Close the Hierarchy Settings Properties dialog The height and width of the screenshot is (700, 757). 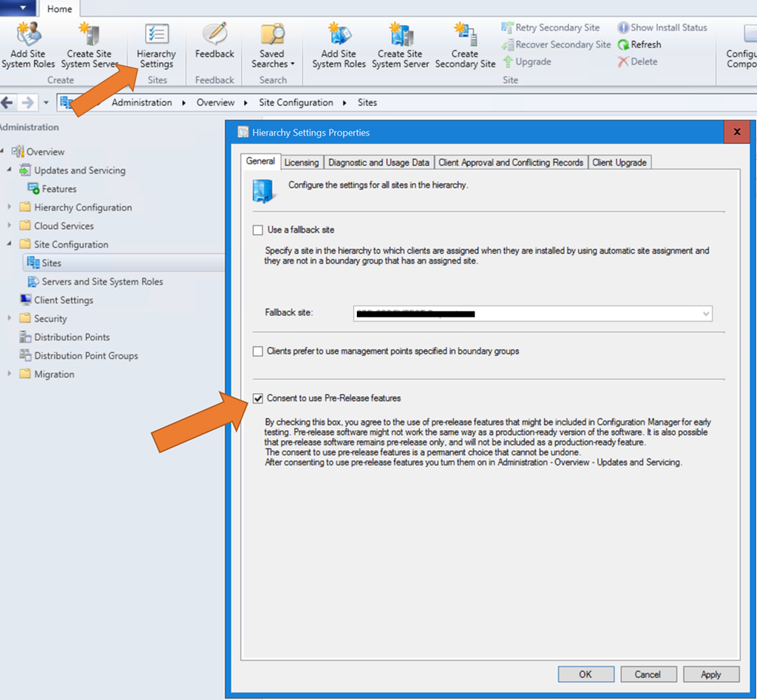pyautogui.click(x=737, y=132)
